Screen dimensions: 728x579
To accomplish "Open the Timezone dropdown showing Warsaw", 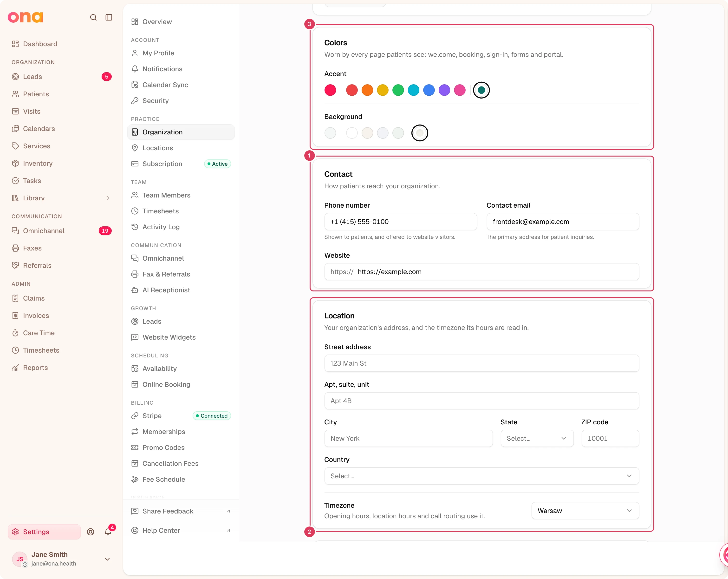I will [x=585, y=511].
